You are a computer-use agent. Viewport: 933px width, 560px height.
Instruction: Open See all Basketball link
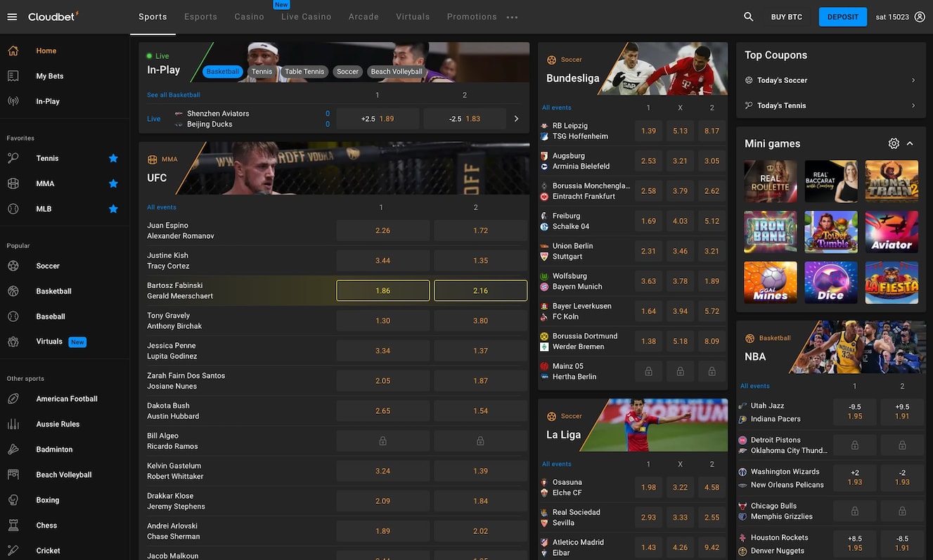[174, 95]
